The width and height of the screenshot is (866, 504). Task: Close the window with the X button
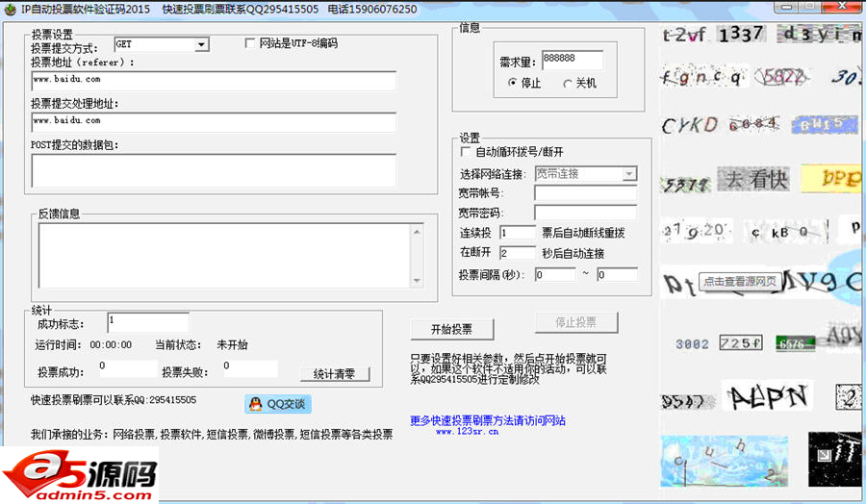click(842, 6)
